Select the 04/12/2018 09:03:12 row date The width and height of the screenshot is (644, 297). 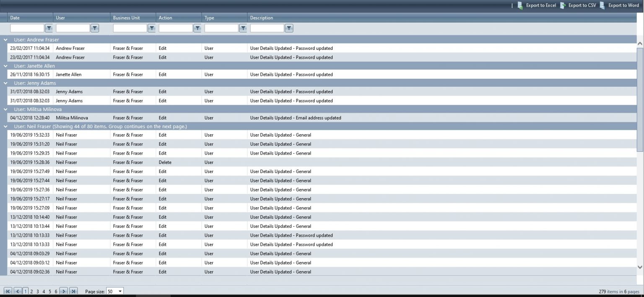click(x=30, y=263)
